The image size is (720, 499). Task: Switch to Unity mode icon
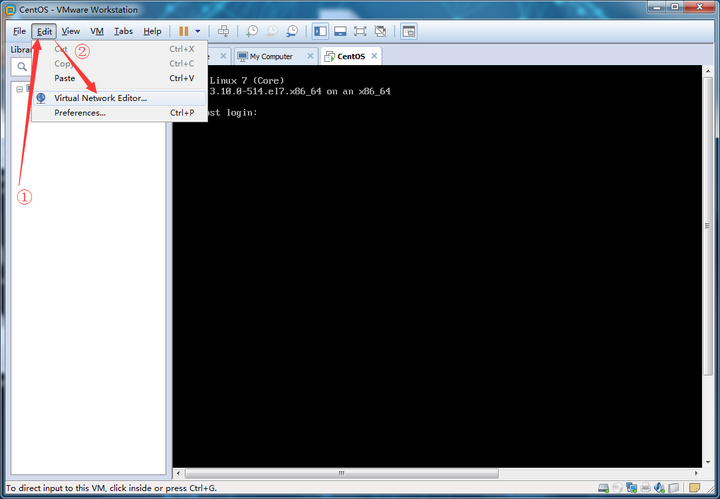pos(380,31)
